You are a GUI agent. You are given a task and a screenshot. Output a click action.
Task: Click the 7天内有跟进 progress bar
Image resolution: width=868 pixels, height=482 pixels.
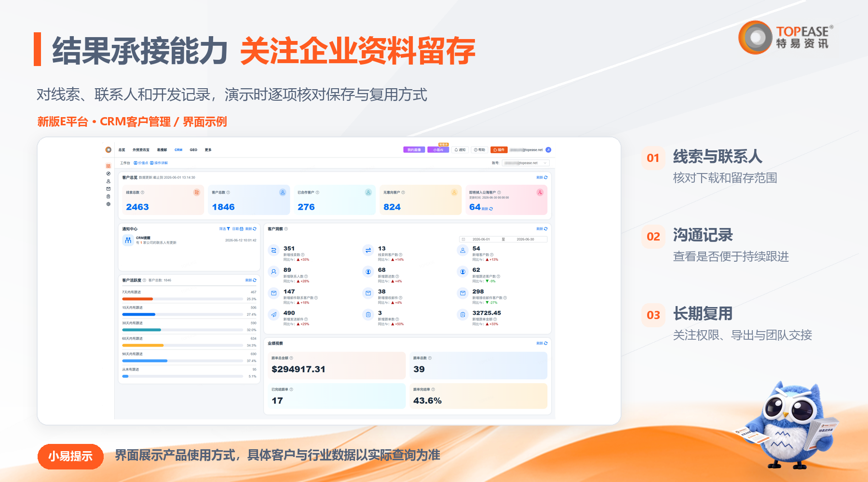click(183, 299)
